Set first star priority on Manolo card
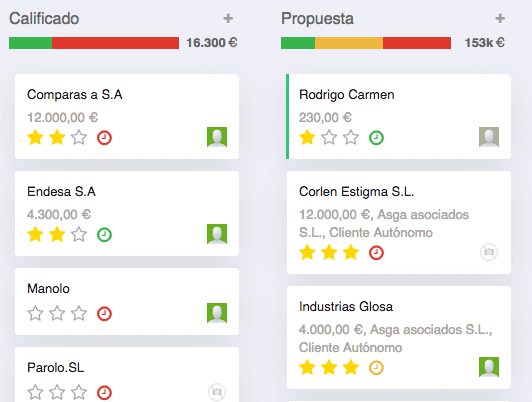This screenshot has width=532, height=402. [x=35, y=313]
